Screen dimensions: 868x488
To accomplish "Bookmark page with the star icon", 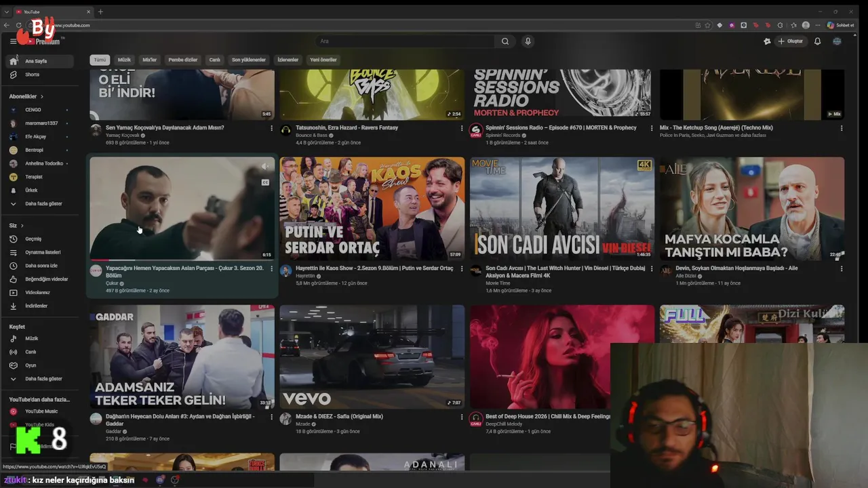I will (708, 25).
